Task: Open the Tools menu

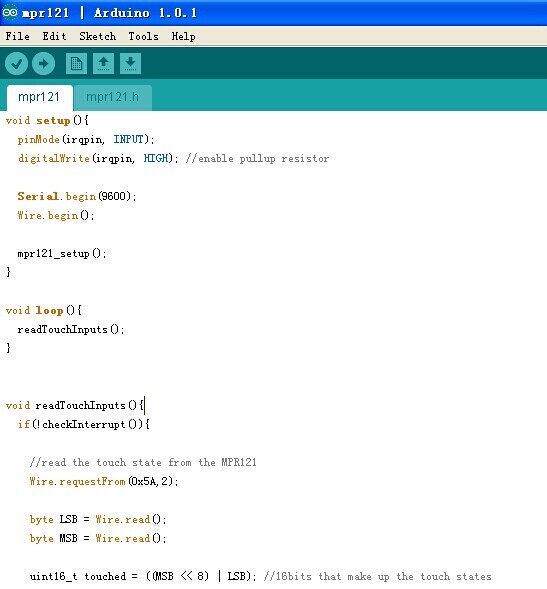Action: (144, 36)
